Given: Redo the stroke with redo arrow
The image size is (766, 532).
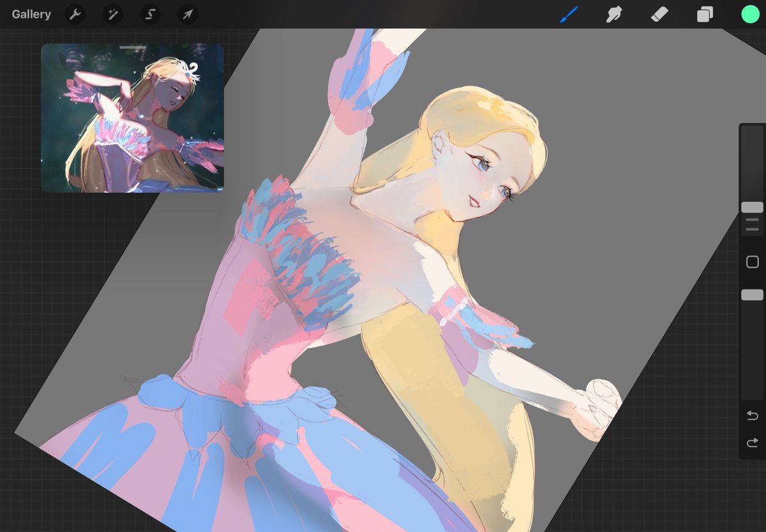Looking at the screenshot, I should pyautogui.click(x=752, y=443).
